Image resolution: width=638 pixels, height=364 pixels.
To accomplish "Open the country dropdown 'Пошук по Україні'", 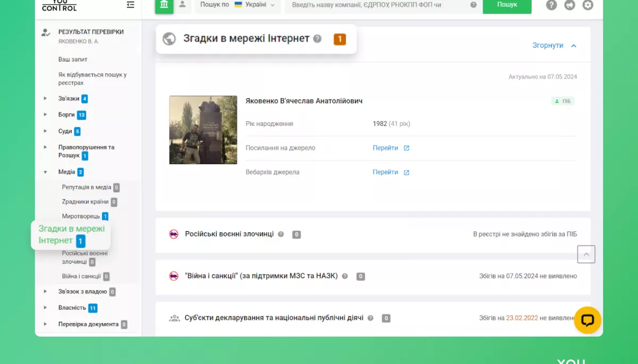I will point(237,5).
